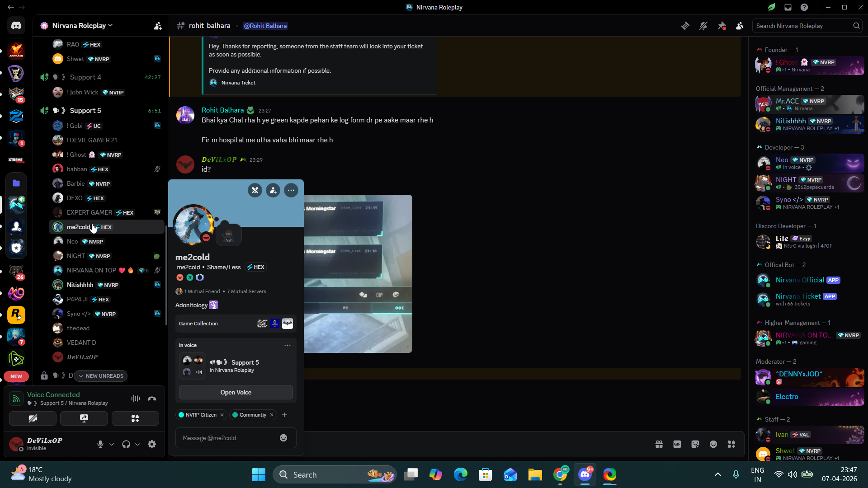This screenshot has height=488, width=868.
Task: Open File Explorer from the taskbar
Action: (535, 474)
